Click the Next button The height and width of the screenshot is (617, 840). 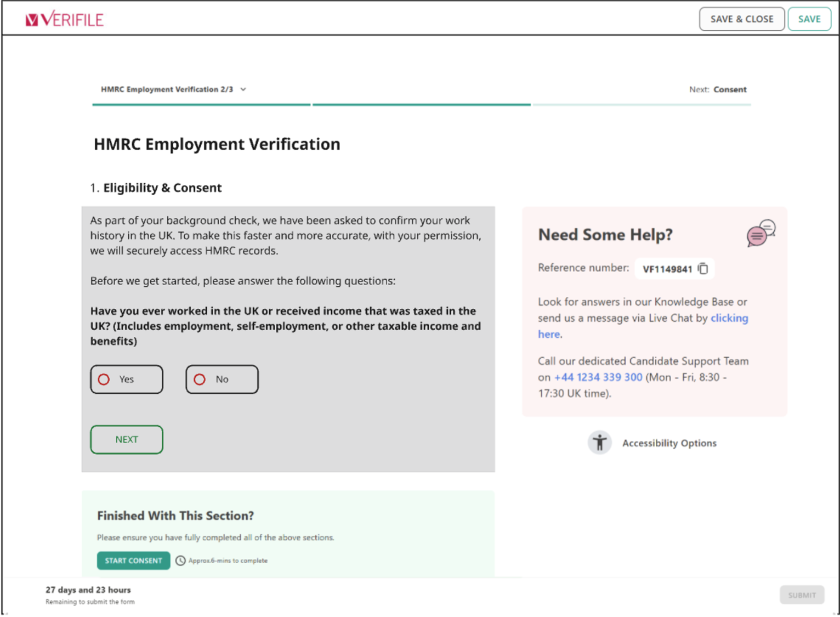(127, 440)
